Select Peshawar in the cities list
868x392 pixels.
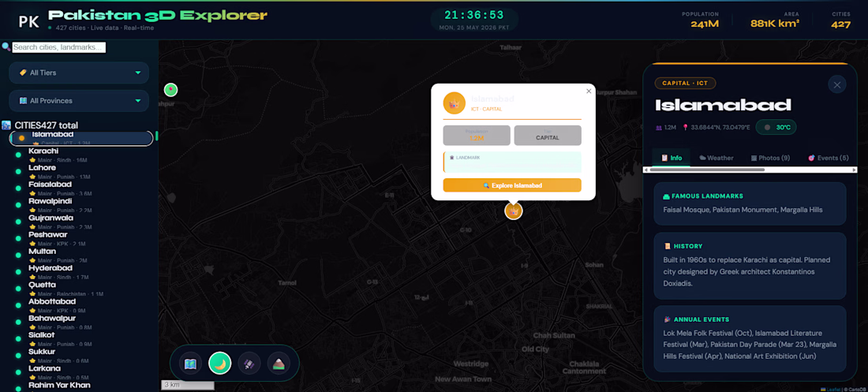tap(81, 239)
